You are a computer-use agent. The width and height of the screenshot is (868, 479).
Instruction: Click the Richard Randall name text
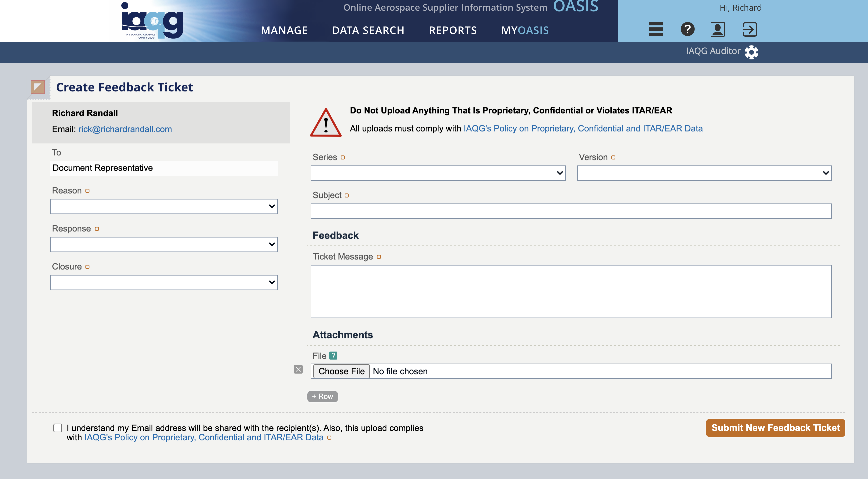point(85,113)
